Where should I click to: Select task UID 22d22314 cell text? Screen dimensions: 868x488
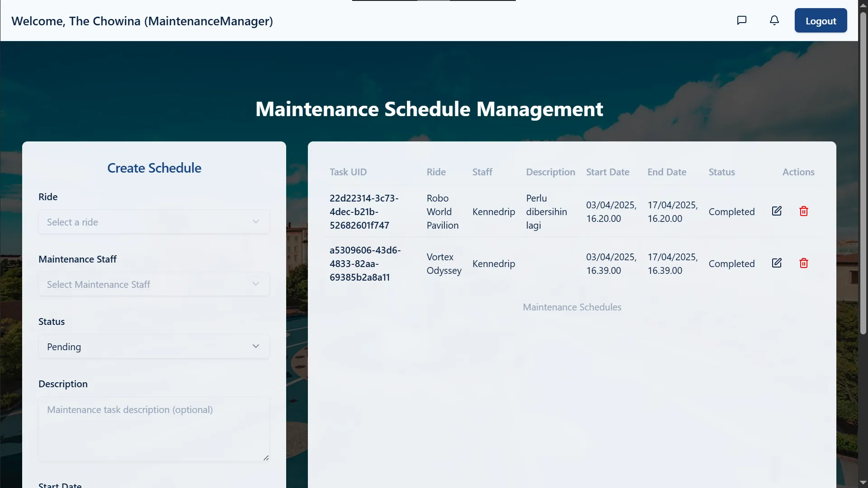click(x=363, y=211)
